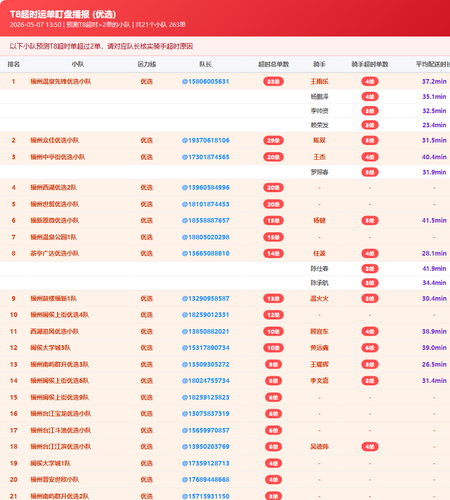Click the @13950203769 mention link

coord(206,447)
